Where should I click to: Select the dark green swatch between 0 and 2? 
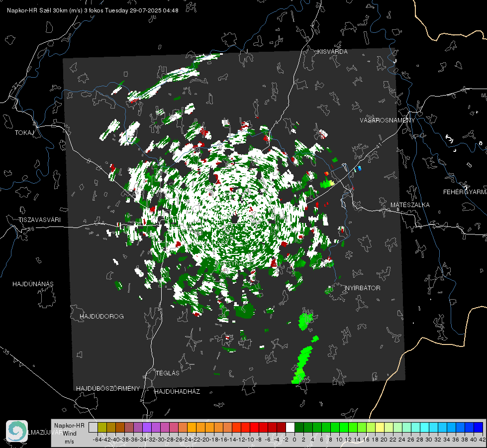[x=299, y=427]
